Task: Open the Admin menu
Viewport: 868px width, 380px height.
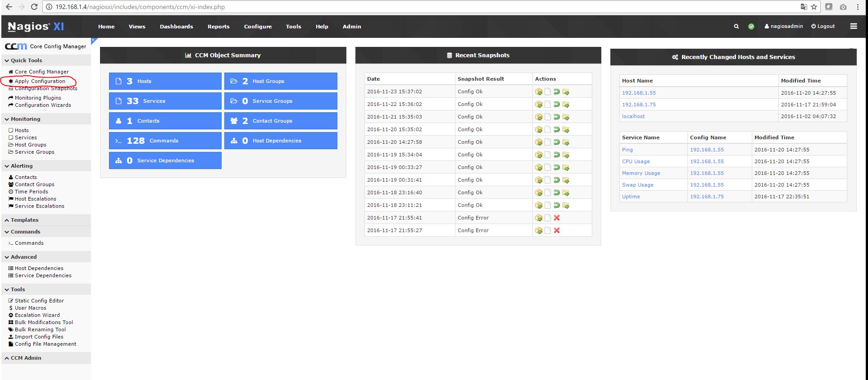Action: coord(352,27)
